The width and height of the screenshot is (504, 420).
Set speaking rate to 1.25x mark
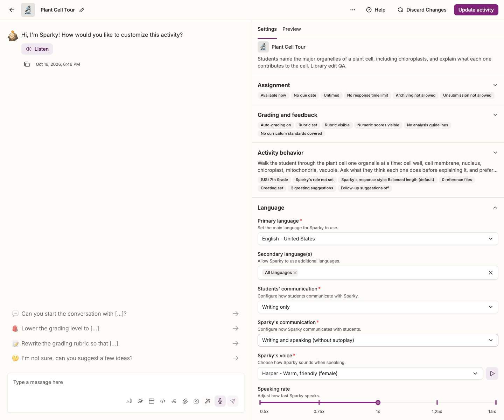437,402
